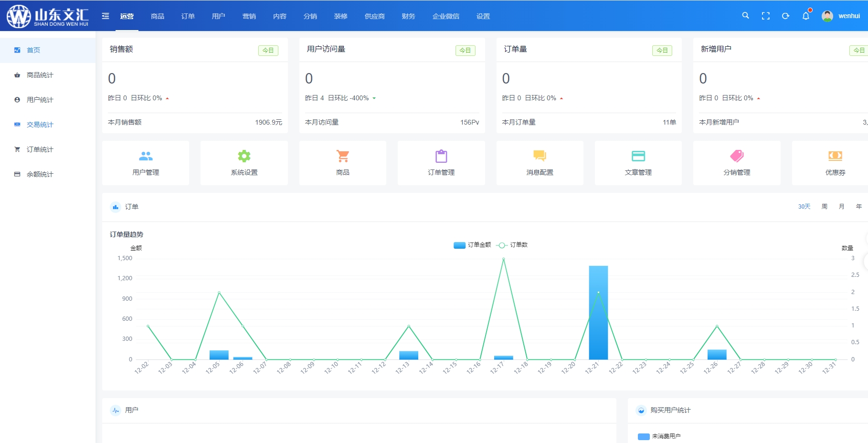Select the 月 range option
The height and width of the screenshot is (443, 868).
click(842, 207)
